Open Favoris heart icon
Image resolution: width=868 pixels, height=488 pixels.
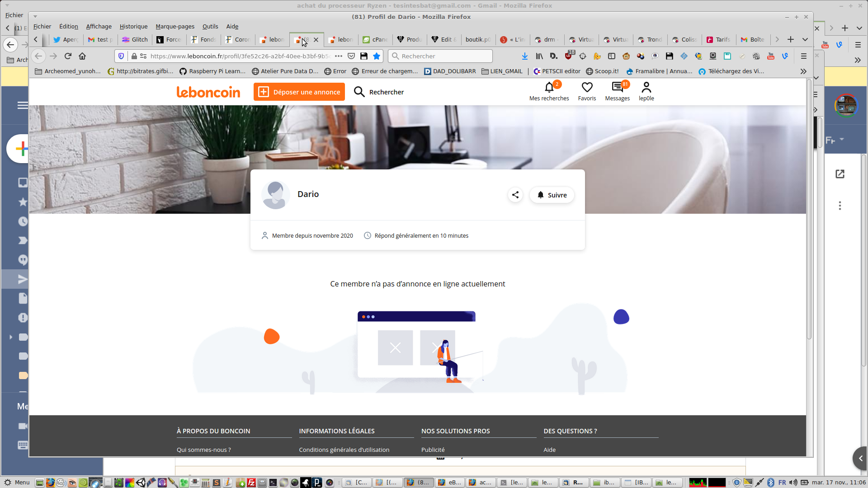tap(587, 87)
